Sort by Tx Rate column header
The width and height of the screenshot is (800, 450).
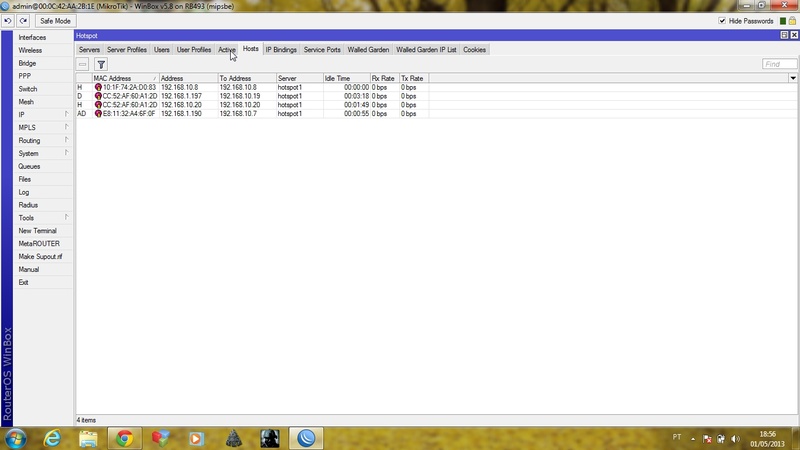coord(414,78)
